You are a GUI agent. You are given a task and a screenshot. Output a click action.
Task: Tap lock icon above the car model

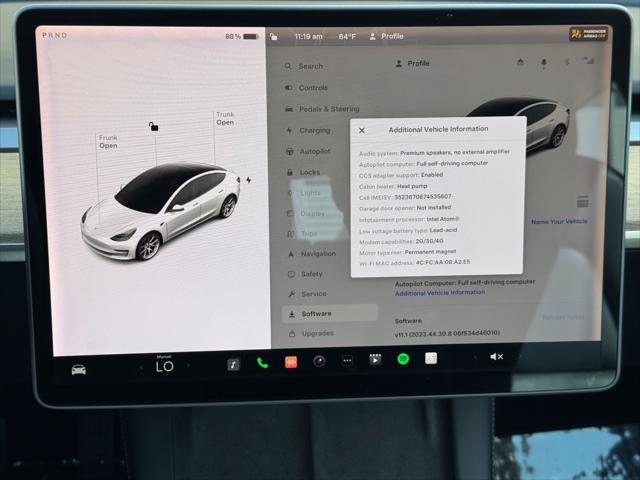[153, 127]
